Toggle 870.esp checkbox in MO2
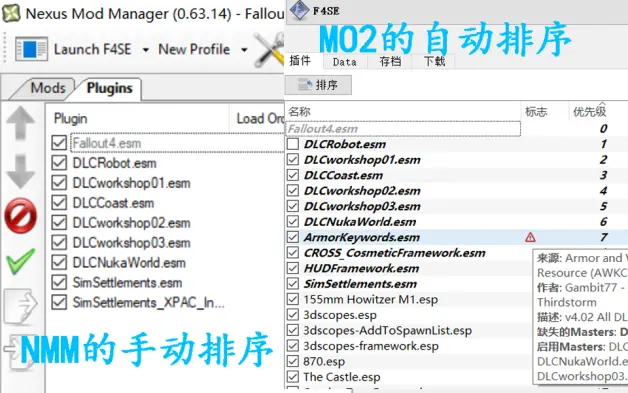 point(293,361)
